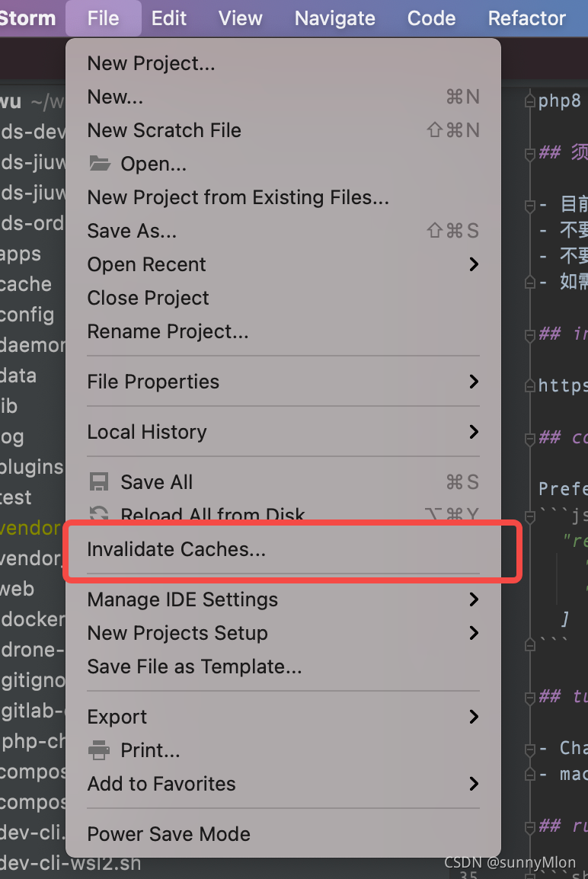This screenshot has height=879, width=588.
Task: Click the fold arrow beside the https line
Action: [529, 385]
